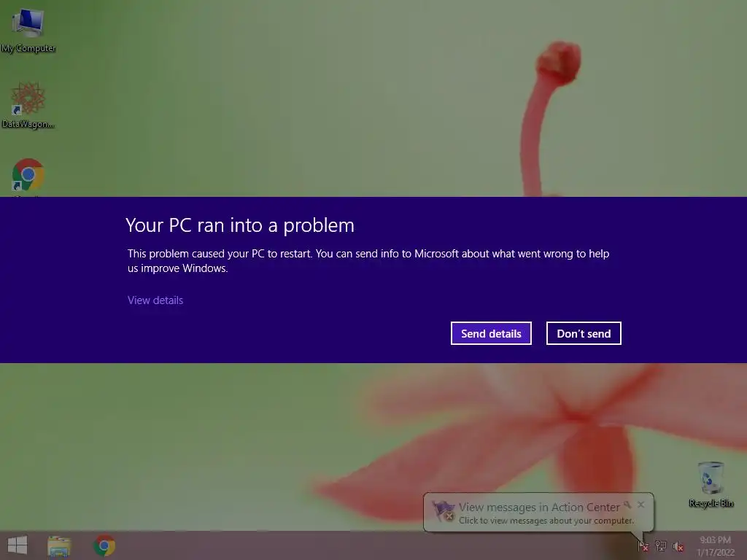Click the 'Your PC ran into a problem' heading

click(x=240, y=226)
